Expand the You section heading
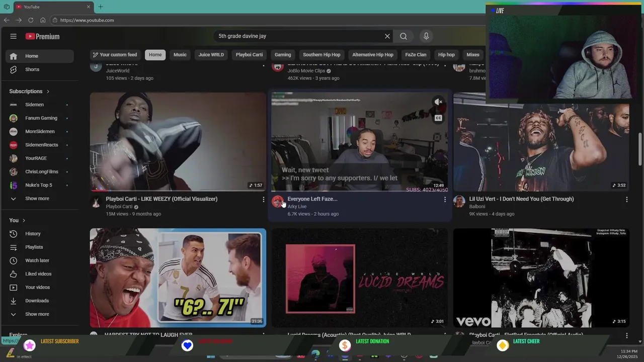 pyautogui.click(x=17, y=220)
